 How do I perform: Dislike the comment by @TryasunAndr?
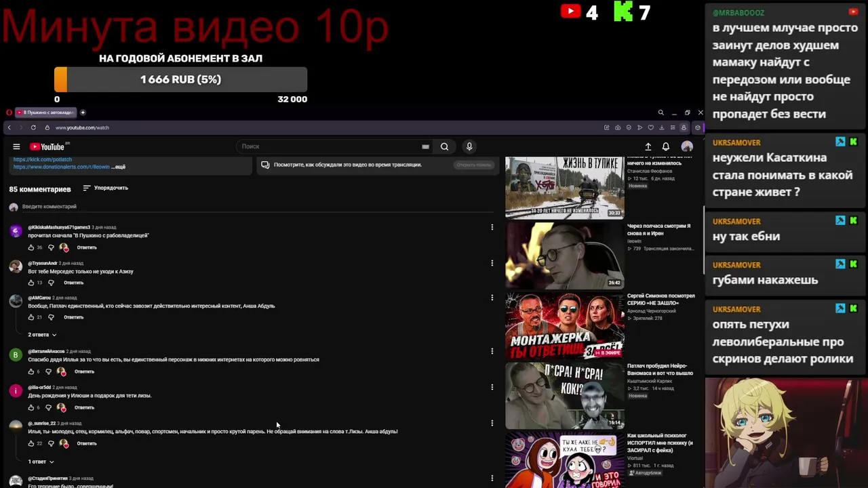51,283
